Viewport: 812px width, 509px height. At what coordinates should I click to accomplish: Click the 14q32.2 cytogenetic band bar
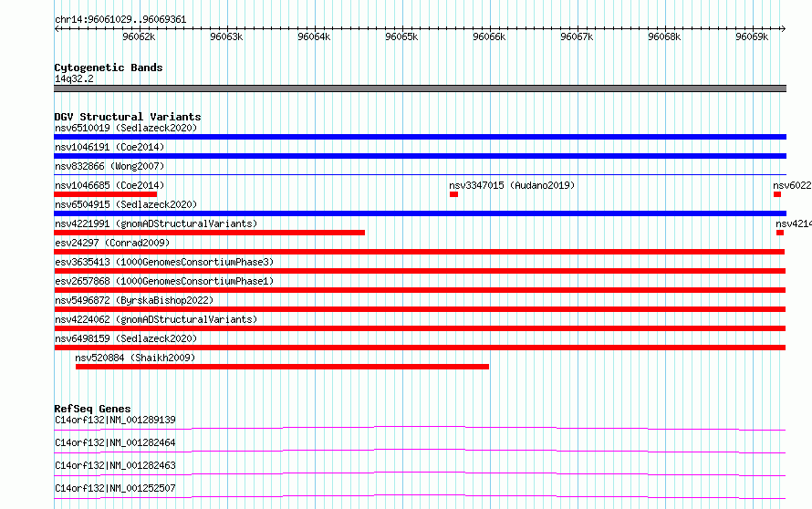[x=420, y=88]
